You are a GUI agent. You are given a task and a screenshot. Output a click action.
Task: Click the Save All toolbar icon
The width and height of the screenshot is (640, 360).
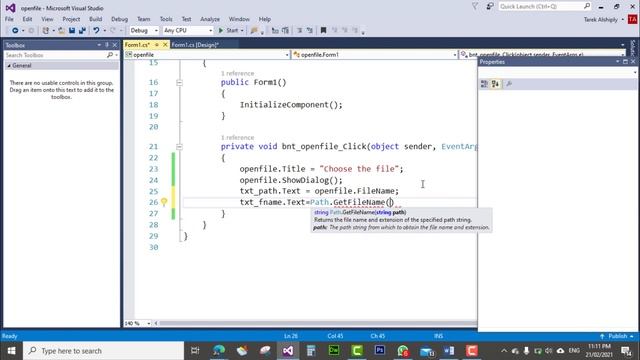(82, 31)
